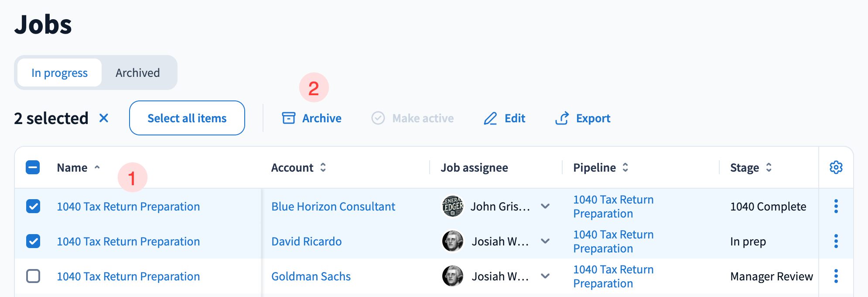Expand assignee dropdown in Goldman Sachs row
The image size is (868, 297).
click(x=545, y=276)
